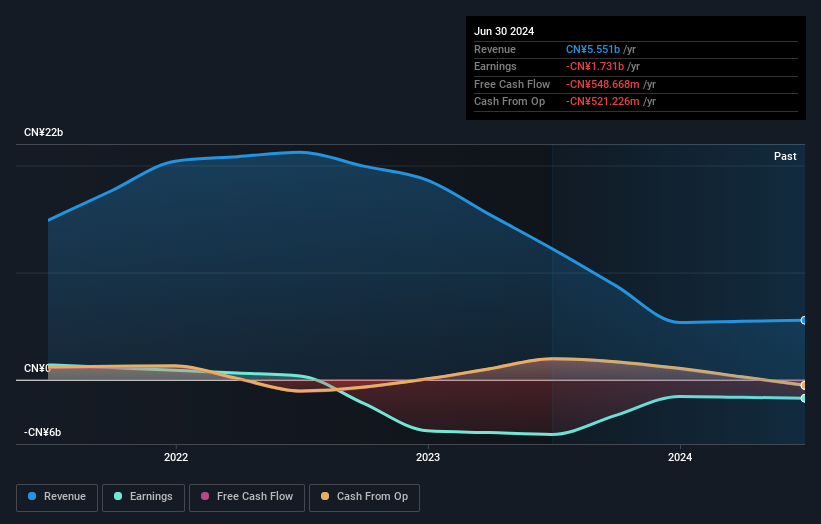821x524 pixels.
Task: Click the -CN¥521.226m cash from op value
Action: 602,102
